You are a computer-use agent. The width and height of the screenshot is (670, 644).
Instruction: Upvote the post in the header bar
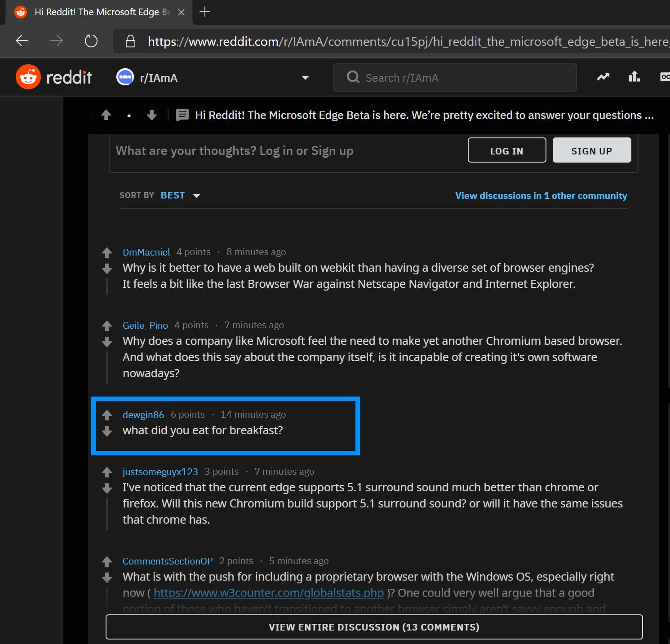coord(106,115)
